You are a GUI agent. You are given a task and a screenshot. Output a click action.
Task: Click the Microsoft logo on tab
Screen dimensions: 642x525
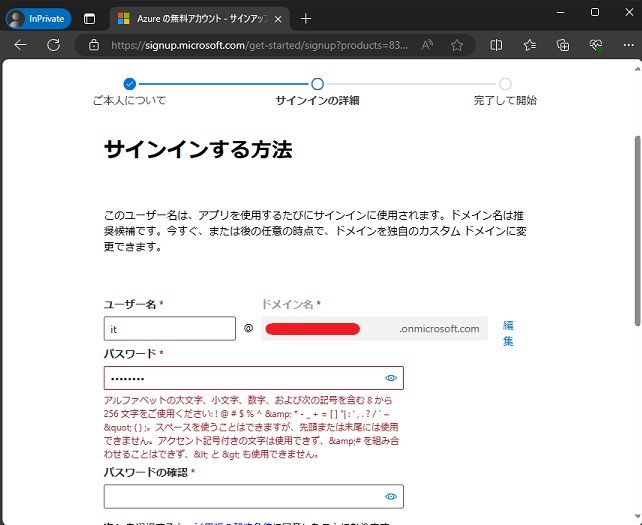[123, 19]
